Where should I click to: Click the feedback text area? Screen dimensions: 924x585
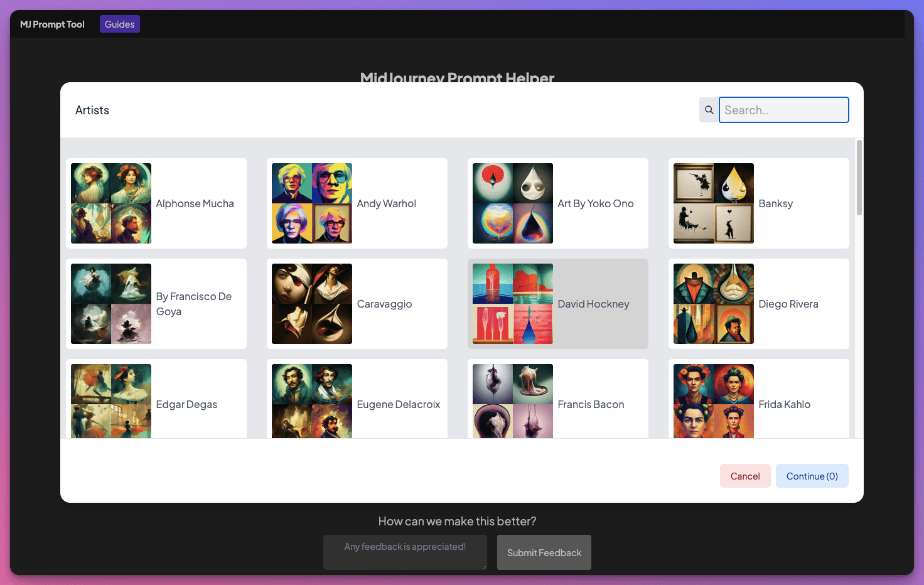405,552
